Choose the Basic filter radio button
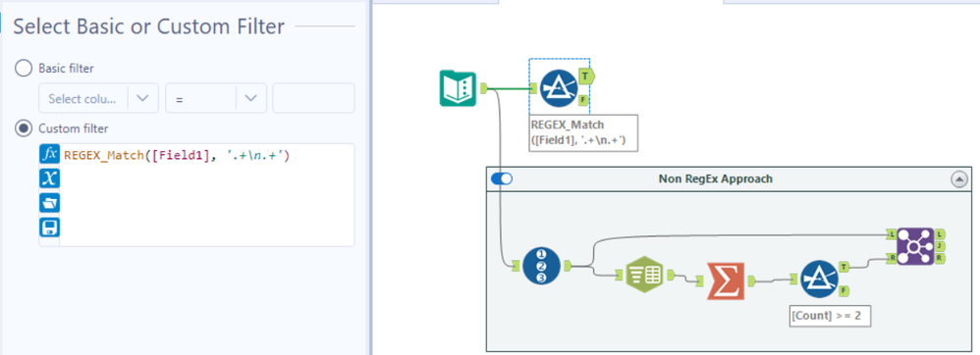This screenshot has width=980, height=355. (x=24, y=68)
